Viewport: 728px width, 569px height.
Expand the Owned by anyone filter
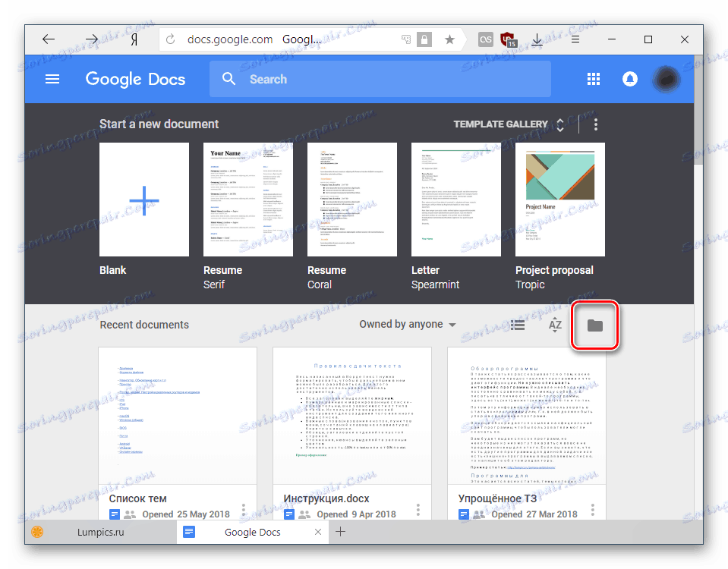pyautogui.click(x=407, y=325)
